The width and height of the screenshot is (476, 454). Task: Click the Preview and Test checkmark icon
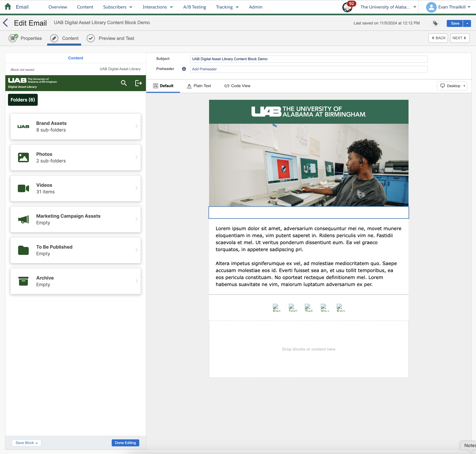(x=91, y=38)
